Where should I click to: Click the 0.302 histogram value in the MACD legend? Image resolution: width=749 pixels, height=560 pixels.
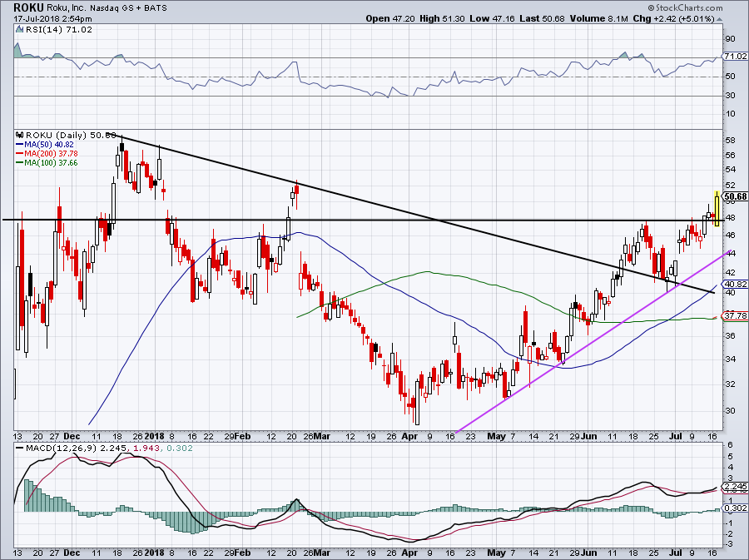point(178,448)
